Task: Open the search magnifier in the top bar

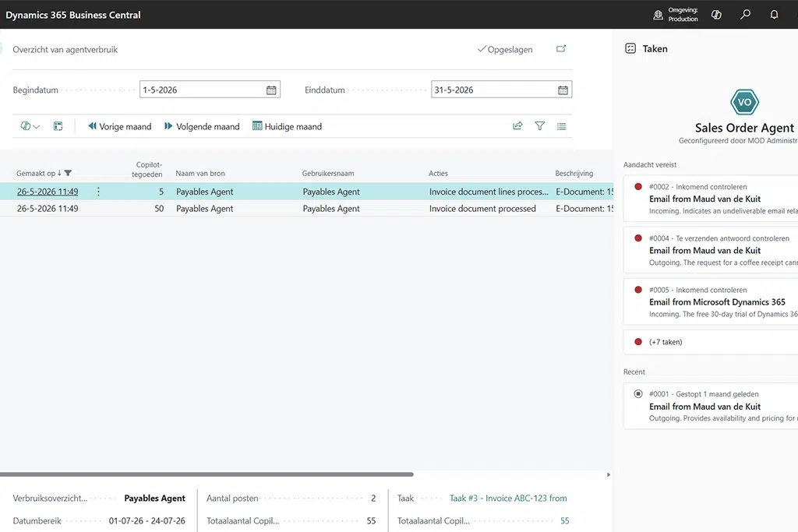Action: click(745, 14)
